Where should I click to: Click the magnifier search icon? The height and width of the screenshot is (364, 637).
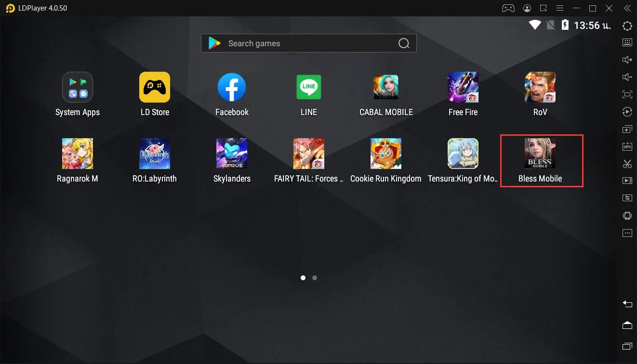(404, 43)
